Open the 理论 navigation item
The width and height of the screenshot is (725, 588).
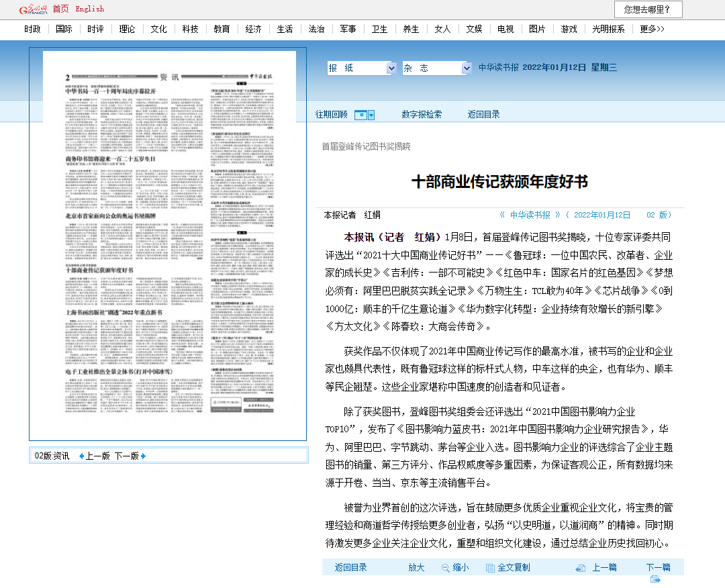(127, 29)
